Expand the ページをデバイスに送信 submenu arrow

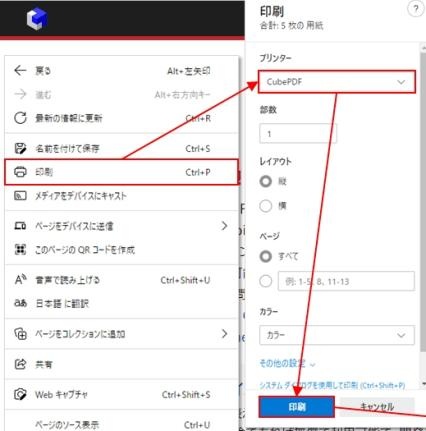click(x=224, y=226)
